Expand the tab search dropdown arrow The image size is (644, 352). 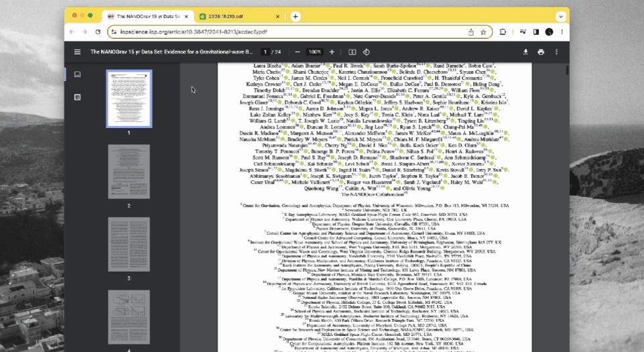point(561,17)
